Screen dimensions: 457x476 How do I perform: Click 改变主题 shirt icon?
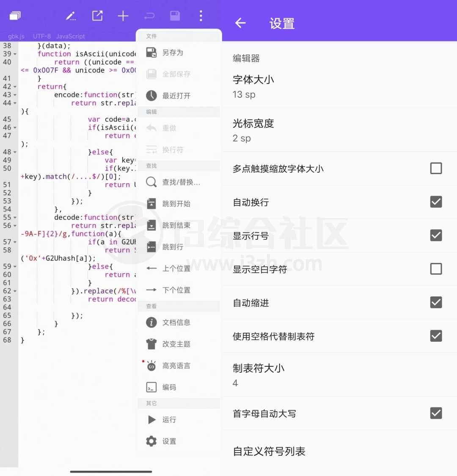tap(151, 344)
